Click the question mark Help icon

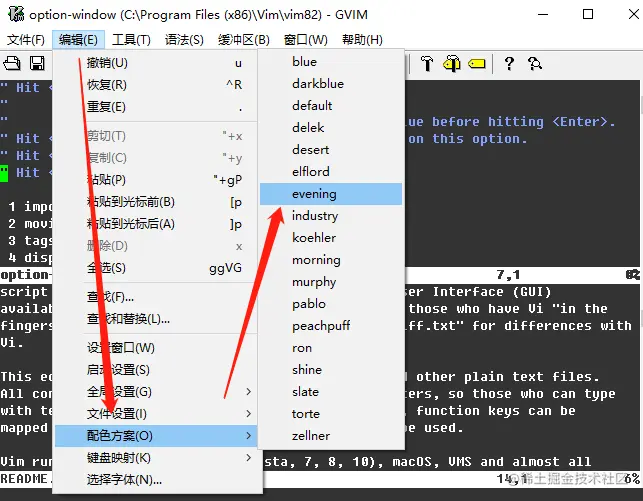point(509,64)
